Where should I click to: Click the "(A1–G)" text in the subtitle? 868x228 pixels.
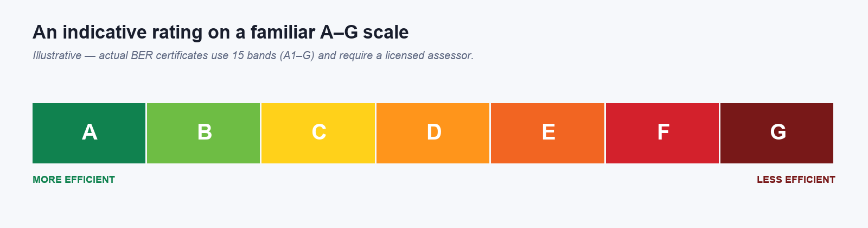point(297,56)
